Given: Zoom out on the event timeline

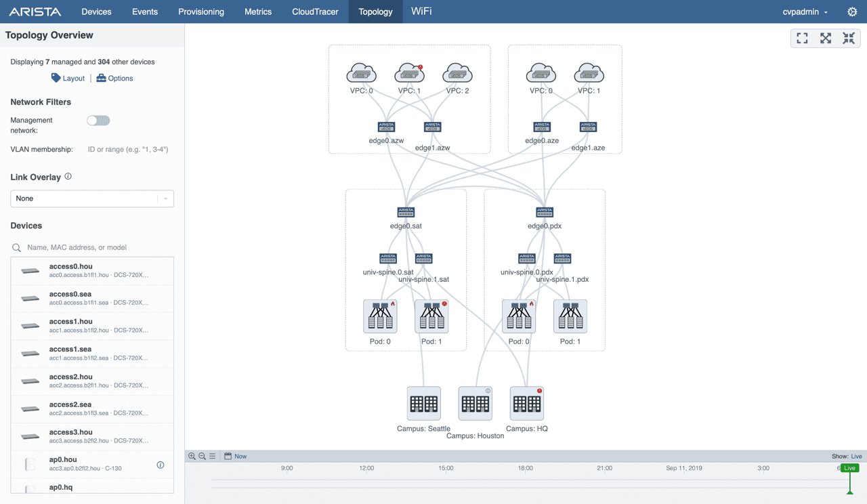Looking at the screenshot, I should coord(202,455).
